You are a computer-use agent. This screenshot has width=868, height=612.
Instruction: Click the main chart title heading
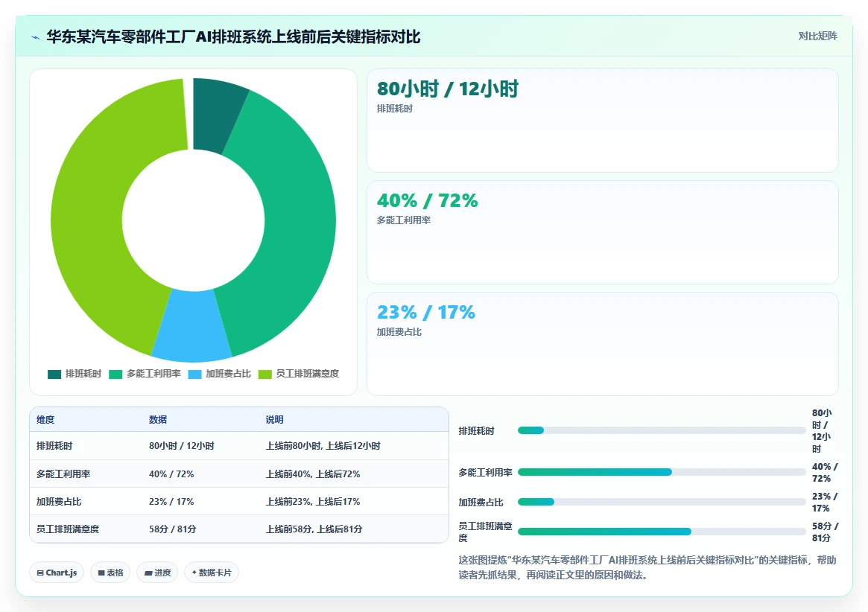(x=233, y=37)
